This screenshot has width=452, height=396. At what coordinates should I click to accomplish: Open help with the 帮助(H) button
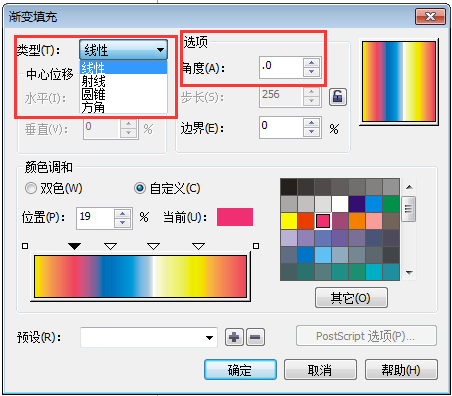pyautogui.click(x=401, y=370)
